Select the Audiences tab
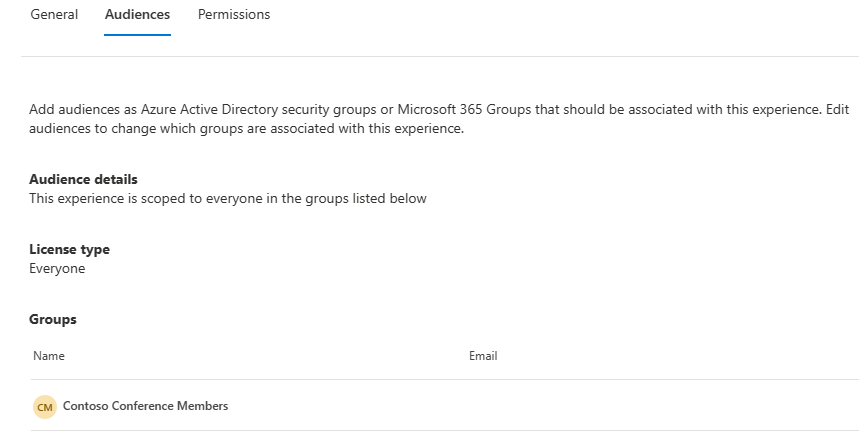Image resolution: width=859 pixels, height=431 pixels. coord(137,15)
